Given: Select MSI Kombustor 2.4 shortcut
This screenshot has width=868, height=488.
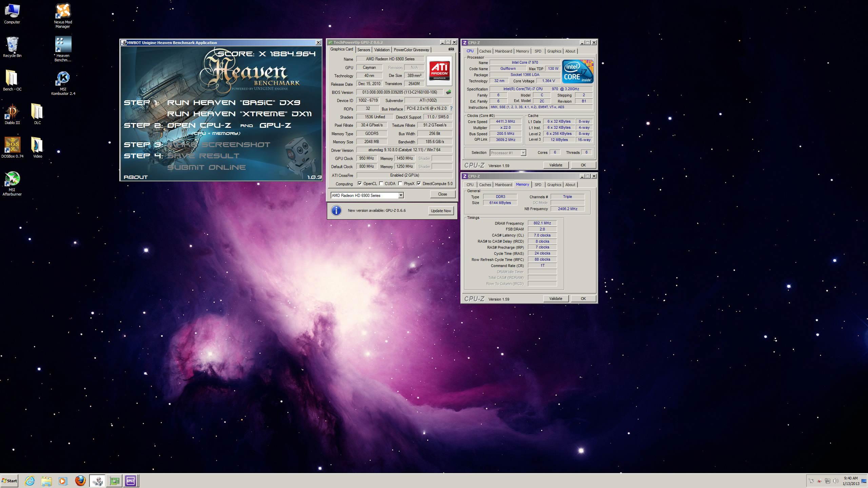Looking at the screenshot, I should 63,83.
